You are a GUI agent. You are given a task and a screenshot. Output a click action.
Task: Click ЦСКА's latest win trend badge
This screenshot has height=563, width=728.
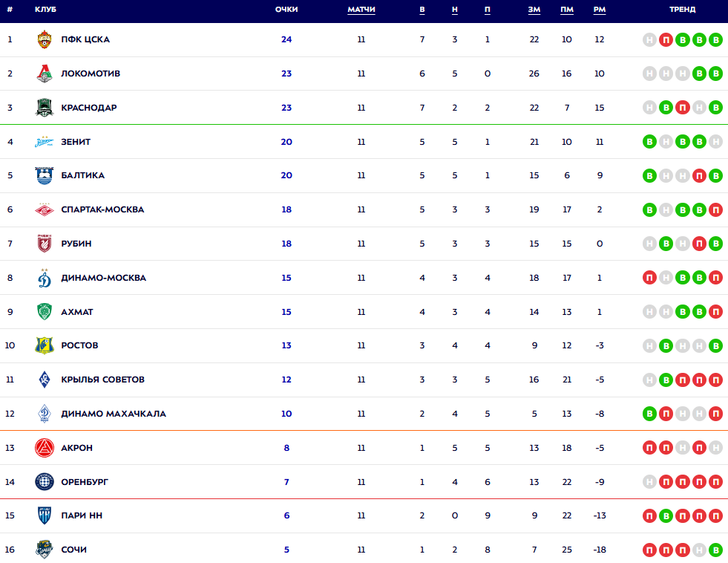tap(715, 40)
